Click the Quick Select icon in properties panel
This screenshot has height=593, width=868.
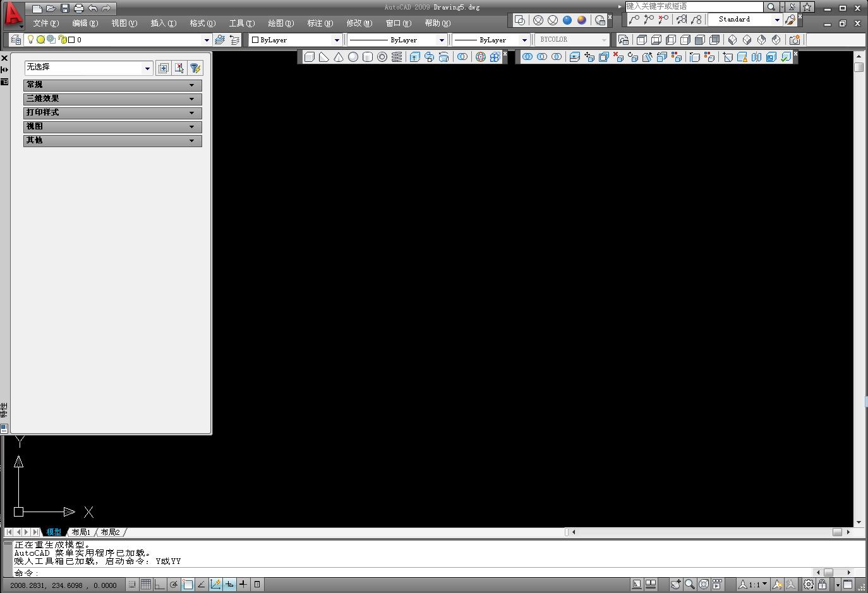tap(195, 68)
